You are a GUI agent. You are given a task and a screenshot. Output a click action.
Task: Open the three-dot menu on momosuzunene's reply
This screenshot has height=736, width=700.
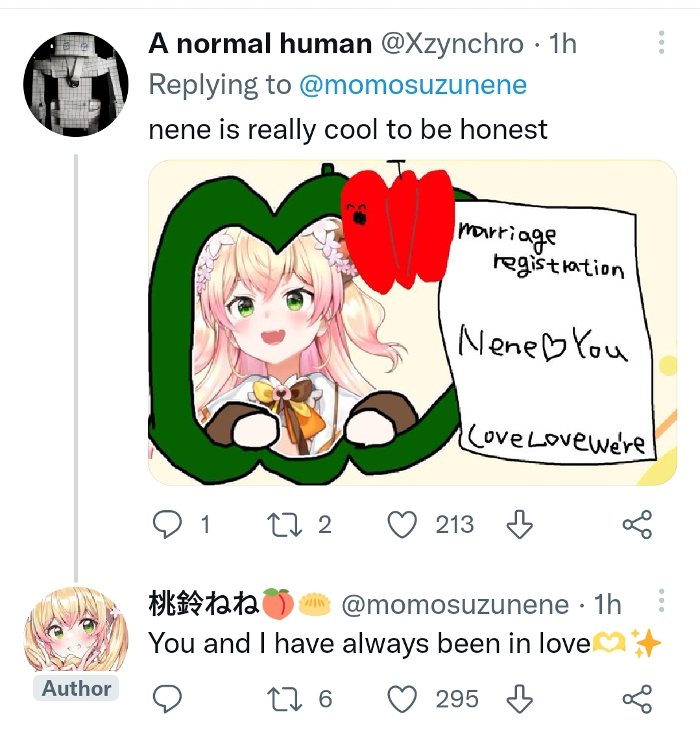661,601
